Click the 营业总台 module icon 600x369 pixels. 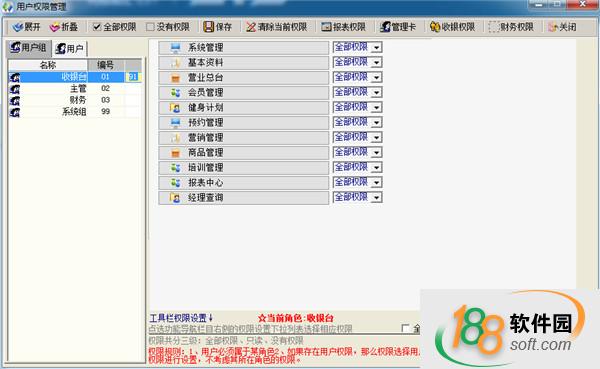tap(175, 78)
